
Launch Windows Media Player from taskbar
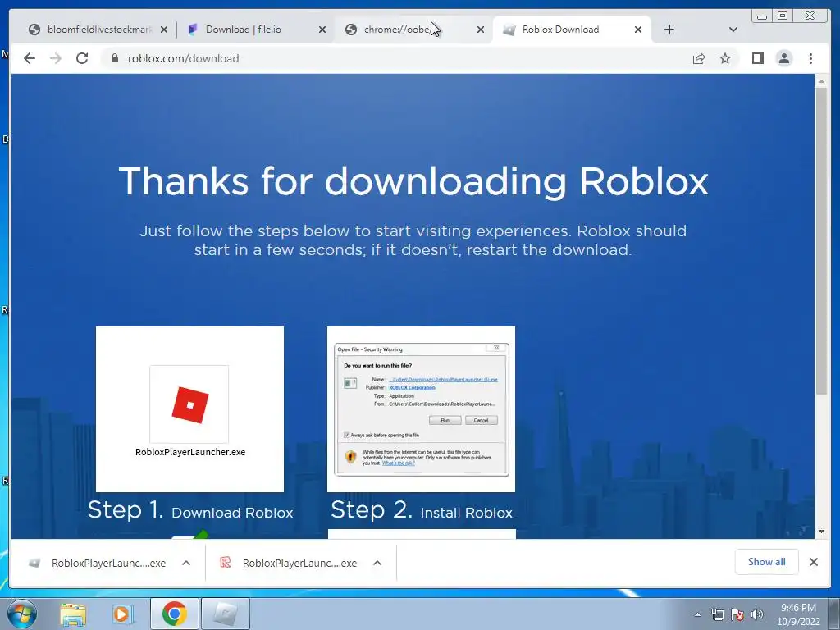click(x=122, y=614)
